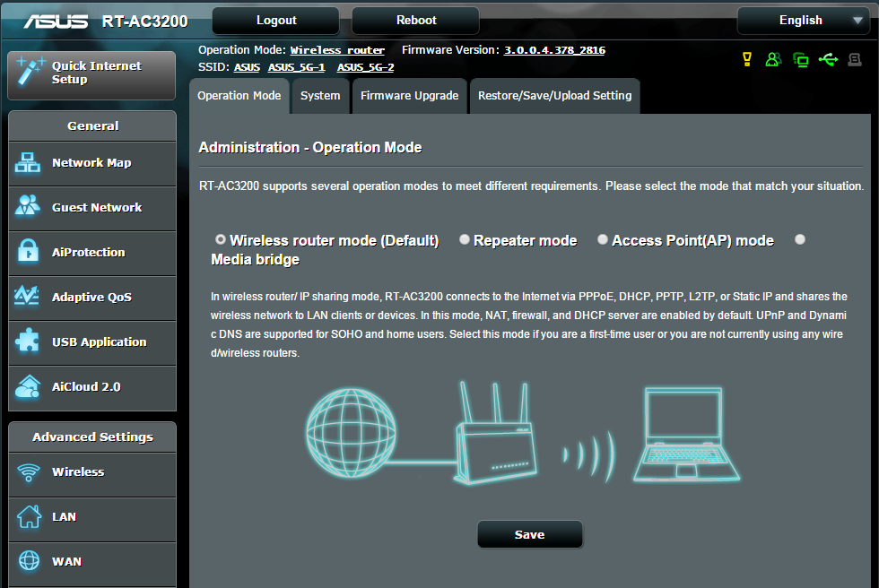Switch to Operation Mode tab
This screenshot has width=879, height=588.
239,96
